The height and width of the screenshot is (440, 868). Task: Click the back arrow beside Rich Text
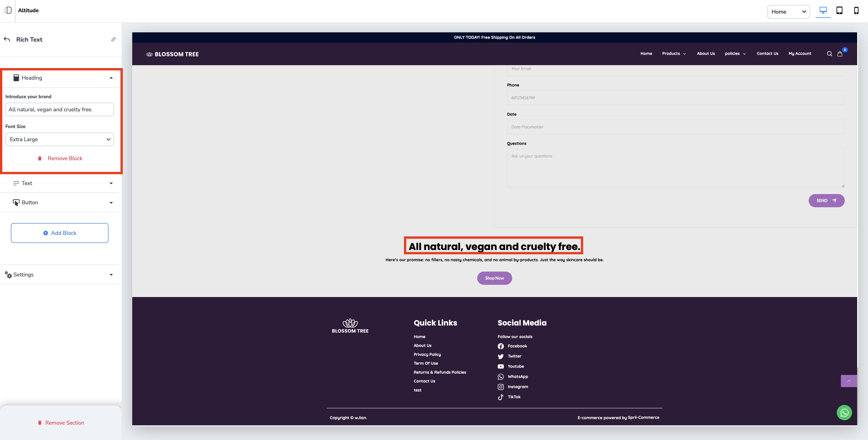[x=7, y=39]
